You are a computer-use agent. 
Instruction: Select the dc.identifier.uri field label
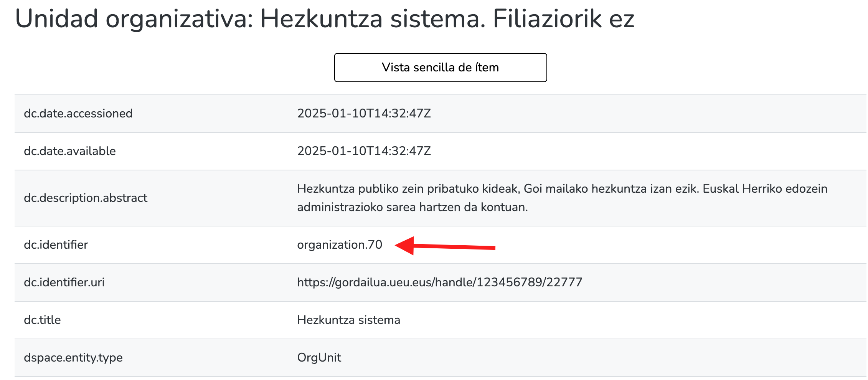[64, 283]
